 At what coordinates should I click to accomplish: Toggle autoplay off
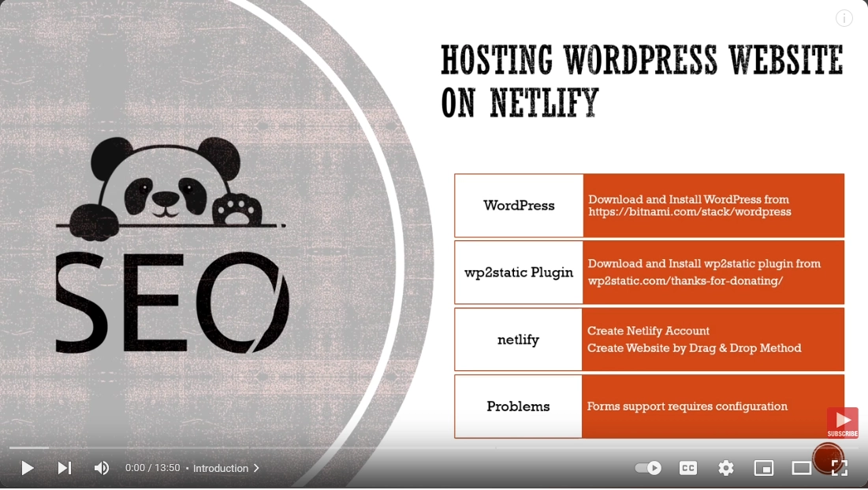tap(647, 468)
